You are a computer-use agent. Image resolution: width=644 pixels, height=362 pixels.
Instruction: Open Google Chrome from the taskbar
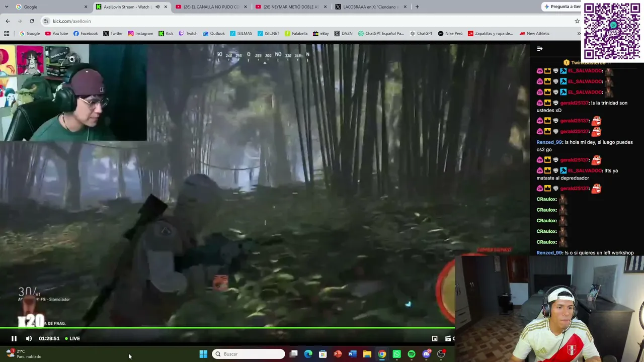click(382, 354)
